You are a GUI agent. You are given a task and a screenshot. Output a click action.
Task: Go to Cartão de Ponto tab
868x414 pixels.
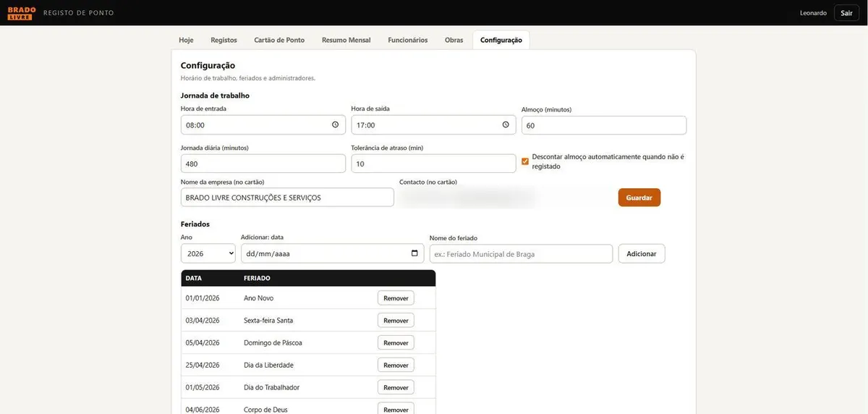point(279,40)
